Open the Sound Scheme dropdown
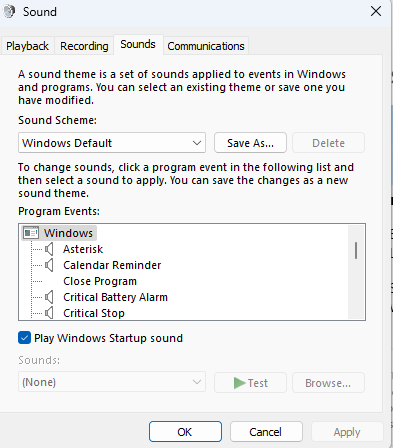This screenshot has height=448, width=393. [112, 143]
